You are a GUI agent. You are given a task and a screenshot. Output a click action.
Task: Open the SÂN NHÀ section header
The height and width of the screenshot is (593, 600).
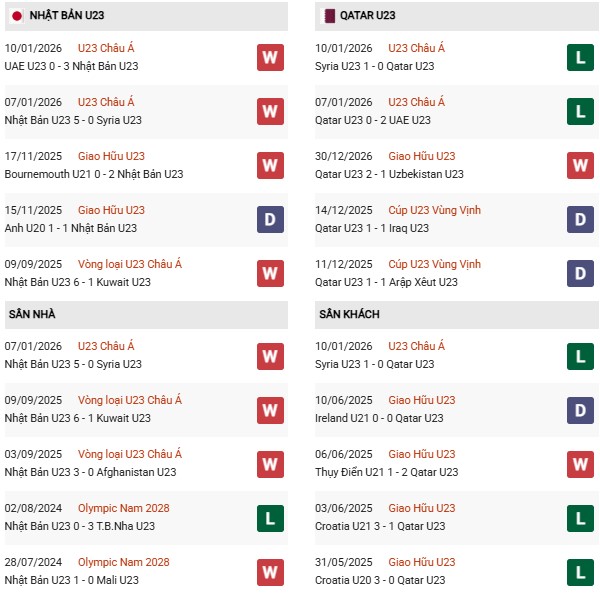[x=32, y=314]
